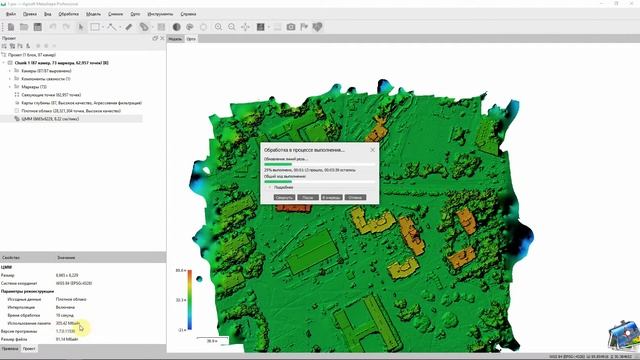The height and width of the screenshot is (360, 640).
Task: Click the Open project folder icon
Action: click(x=24, y=27)
